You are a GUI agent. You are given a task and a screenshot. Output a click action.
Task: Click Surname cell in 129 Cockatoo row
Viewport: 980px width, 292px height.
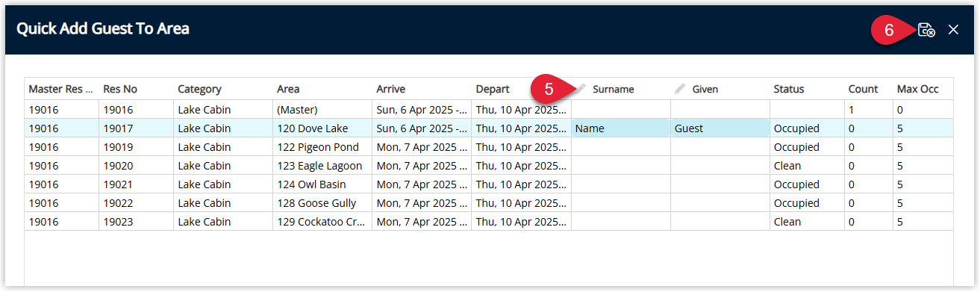click(621, 222)
